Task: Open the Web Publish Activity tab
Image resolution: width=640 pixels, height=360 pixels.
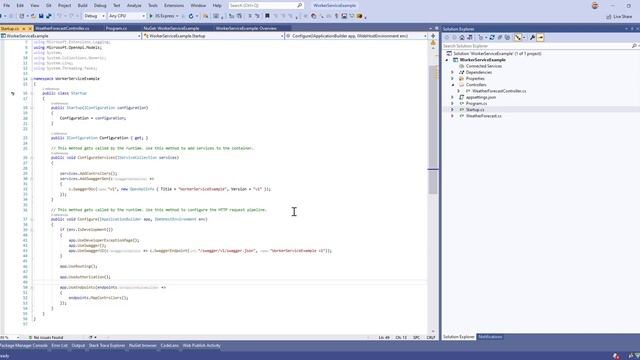Action: tap(202, 346)
